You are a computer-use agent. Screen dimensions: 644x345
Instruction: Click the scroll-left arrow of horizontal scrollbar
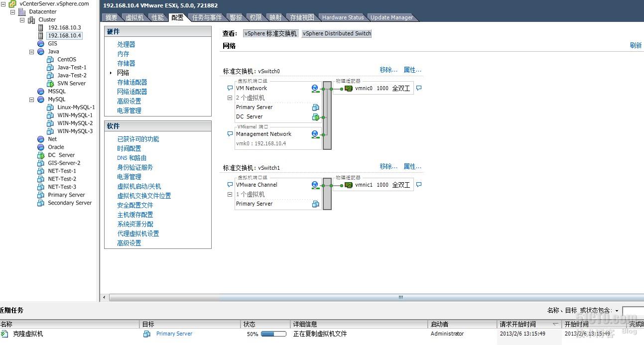pyautogui.click(x=104, y=297)
